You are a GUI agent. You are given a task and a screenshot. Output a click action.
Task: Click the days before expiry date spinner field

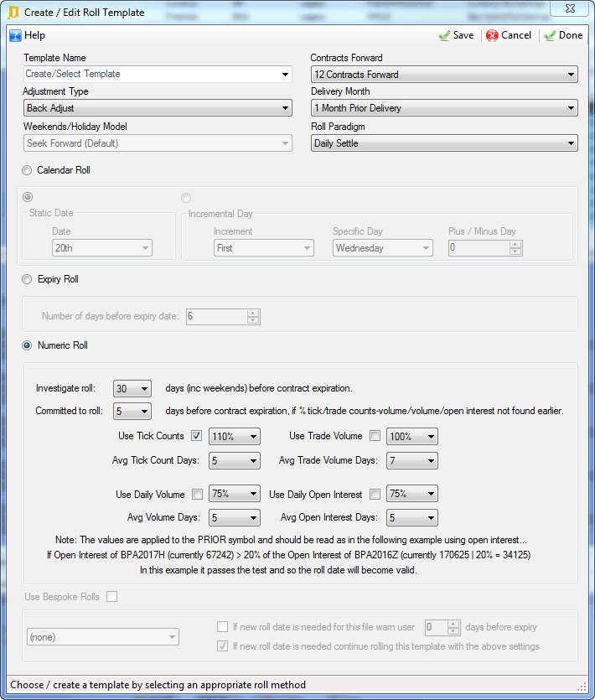pos(223,317)
